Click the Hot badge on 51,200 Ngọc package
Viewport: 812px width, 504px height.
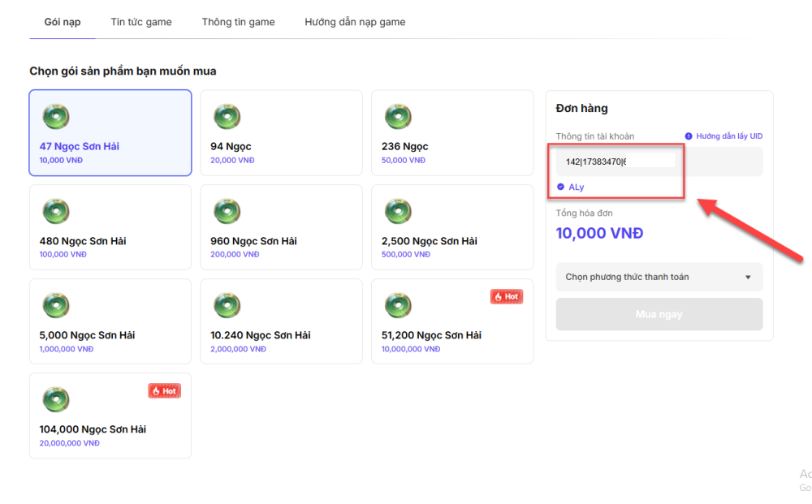pyautogui.click(x=507, y=296)
